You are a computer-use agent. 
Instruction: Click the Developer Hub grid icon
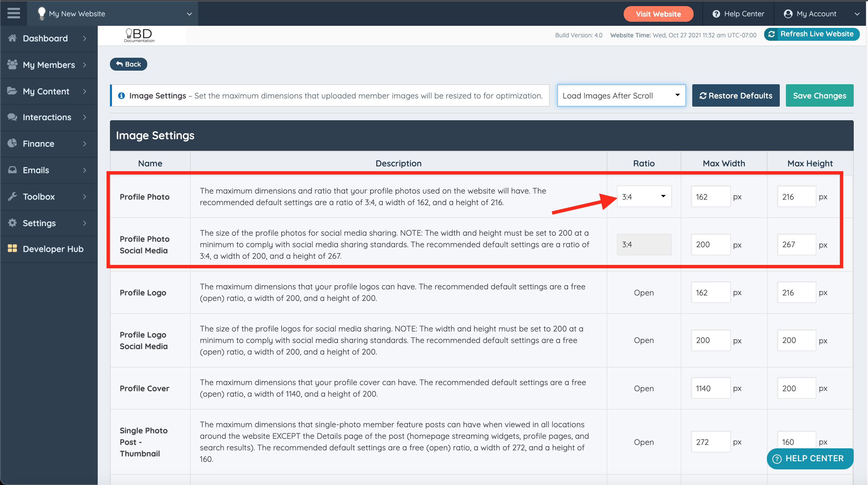pos(13,249)
